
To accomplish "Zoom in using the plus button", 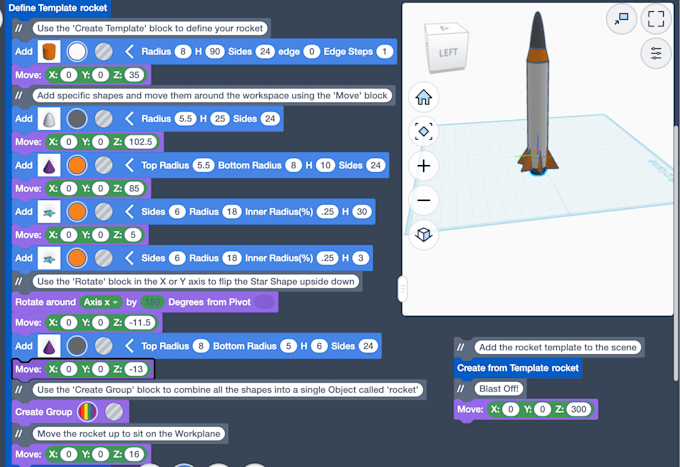I will coord(424,166).
